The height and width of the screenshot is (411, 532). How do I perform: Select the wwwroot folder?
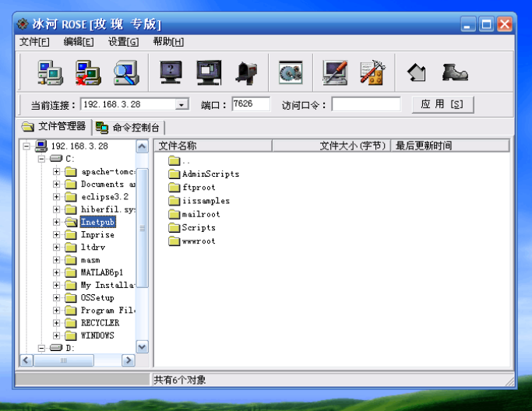192,241
